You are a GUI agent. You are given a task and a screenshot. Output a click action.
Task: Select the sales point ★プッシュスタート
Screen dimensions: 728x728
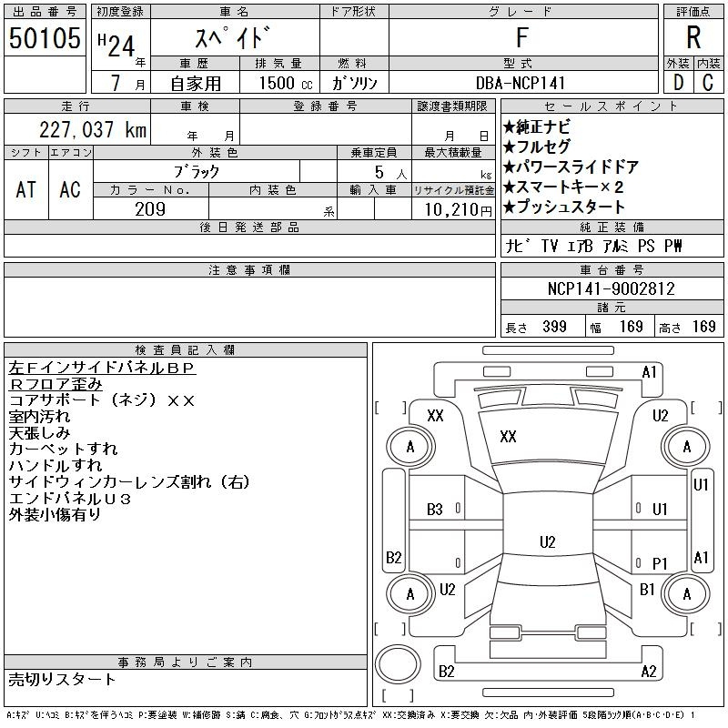pyautogui.click(x=563, y=207)
